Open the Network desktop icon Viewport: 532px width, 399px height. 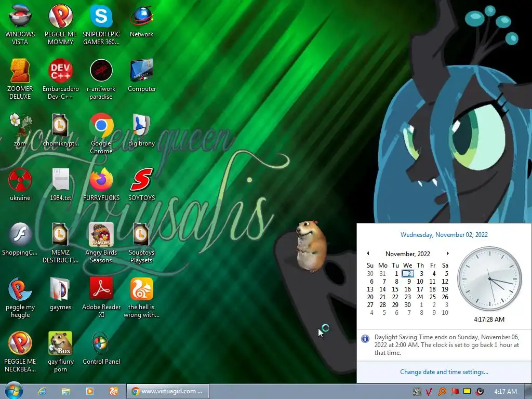click(x=141, y=21)
